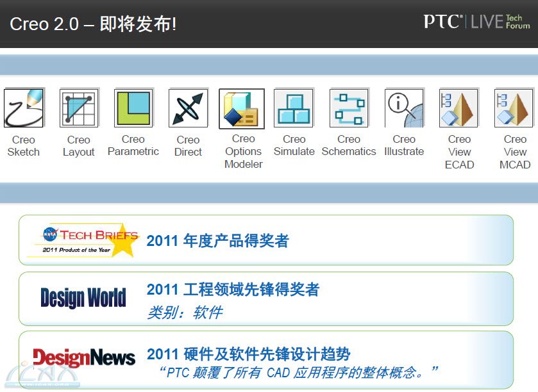The width and height of the screenshot is (538, 392).
Task: Click the "Creo Options Modeler" label
Action: click(244, 151)
